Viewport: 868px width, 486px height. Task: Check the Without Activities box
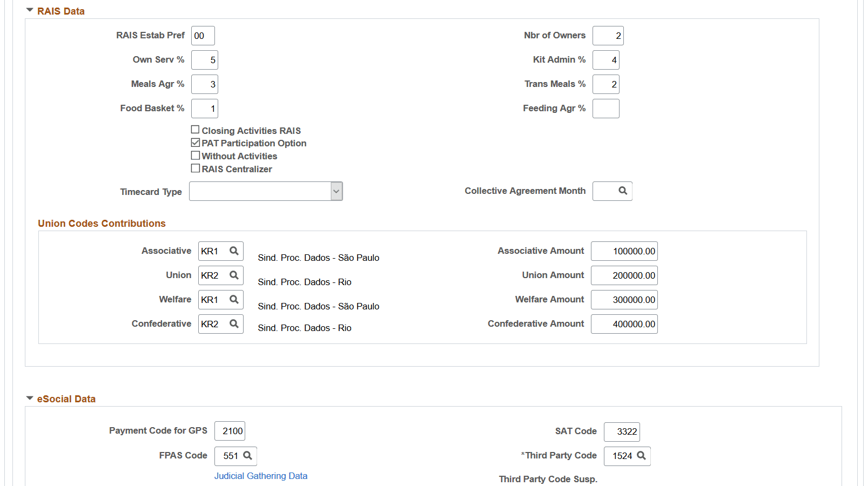(x=195, y=155)
